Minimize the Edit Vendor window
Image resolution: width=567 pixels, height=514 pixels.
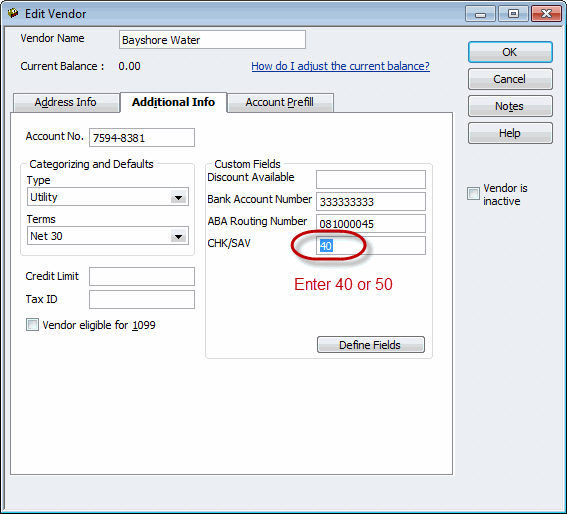click(x=480, y=14)
